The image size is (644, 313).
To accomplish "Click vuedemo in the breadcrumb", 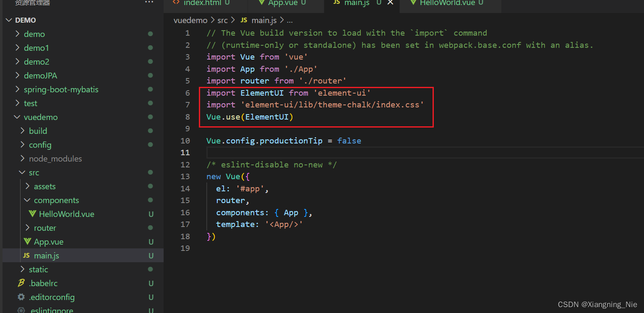I will tap(190, 20).
